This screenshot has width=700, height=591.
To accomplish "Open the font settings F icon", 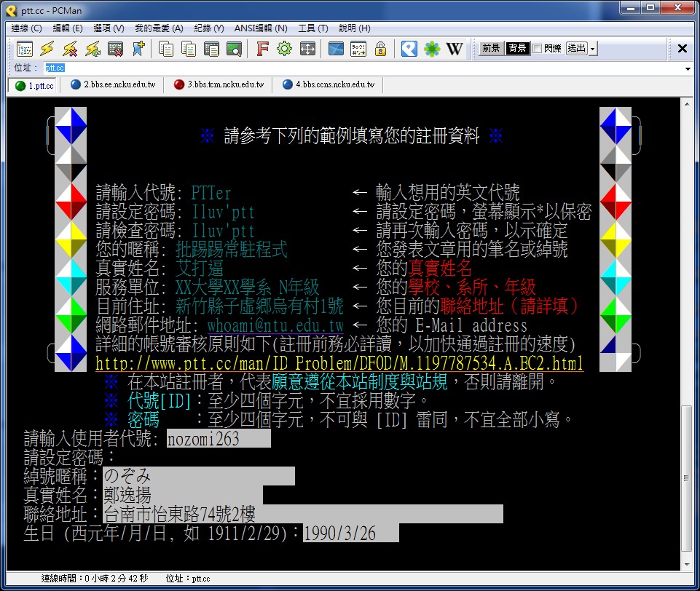I will click(x=262, y=49).
